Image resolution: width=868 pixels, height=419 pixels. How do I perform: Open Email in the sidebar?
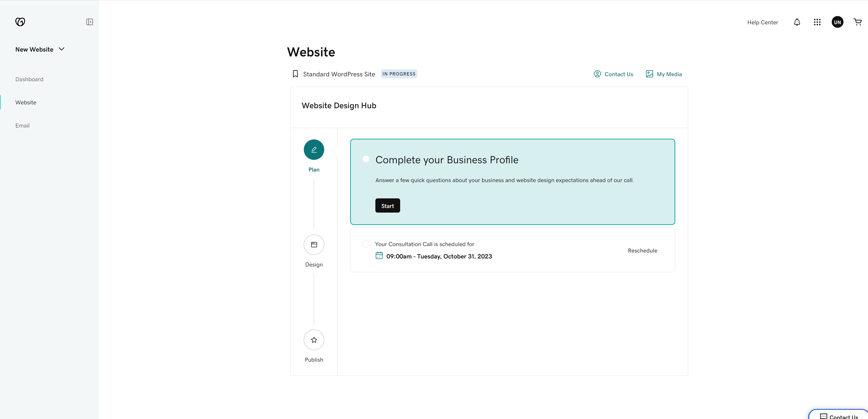(22, 125)
